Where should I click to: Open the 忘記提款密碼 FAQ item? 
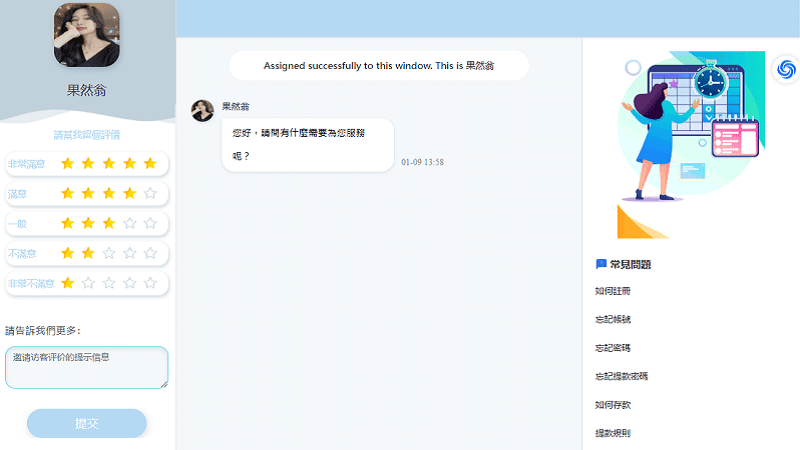click(x=621, y=376)
